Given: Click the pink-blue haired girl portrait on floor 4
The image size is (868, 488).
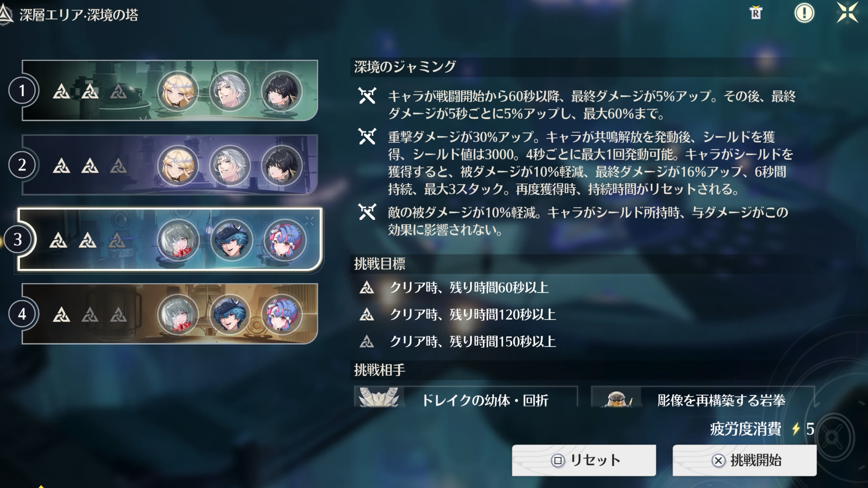Looking at the screenshot, I should [x=282, y=314].
